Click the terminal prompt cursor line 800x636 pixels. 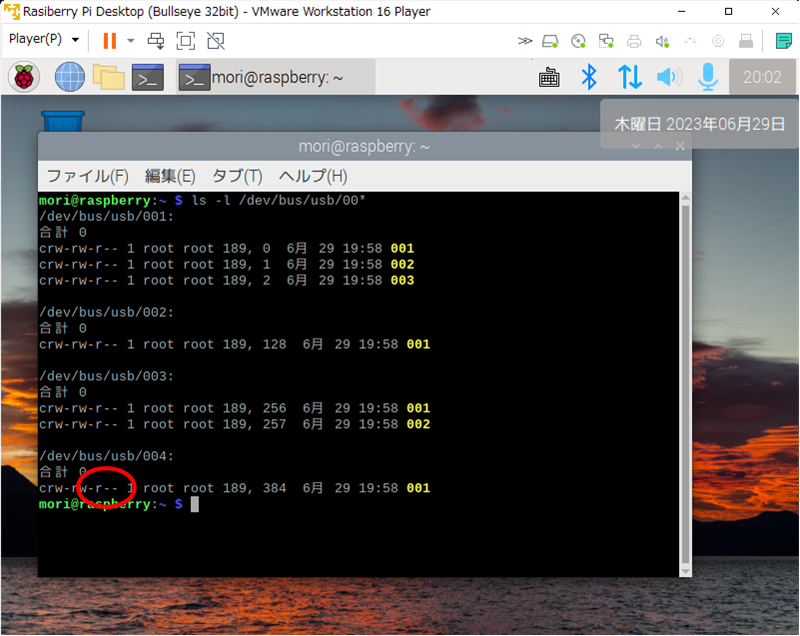tap(119, 504)
